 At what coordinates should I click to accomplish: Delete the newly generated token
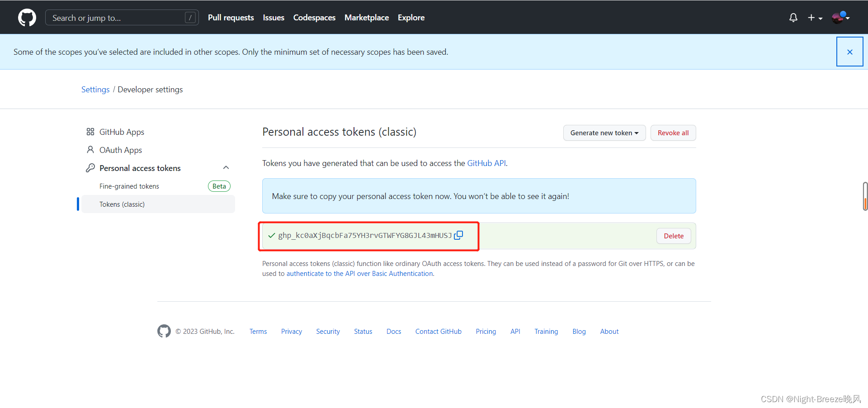pos(674,236)
